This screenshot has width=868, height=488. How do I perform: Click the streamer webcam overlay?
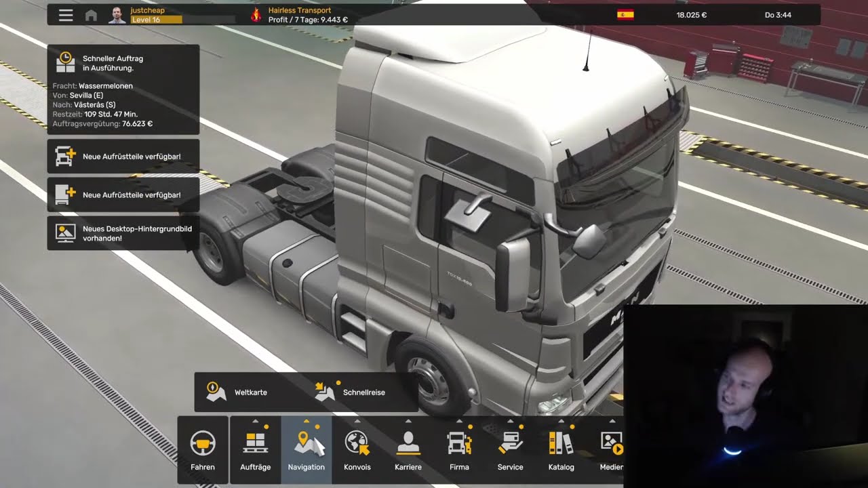745,396
